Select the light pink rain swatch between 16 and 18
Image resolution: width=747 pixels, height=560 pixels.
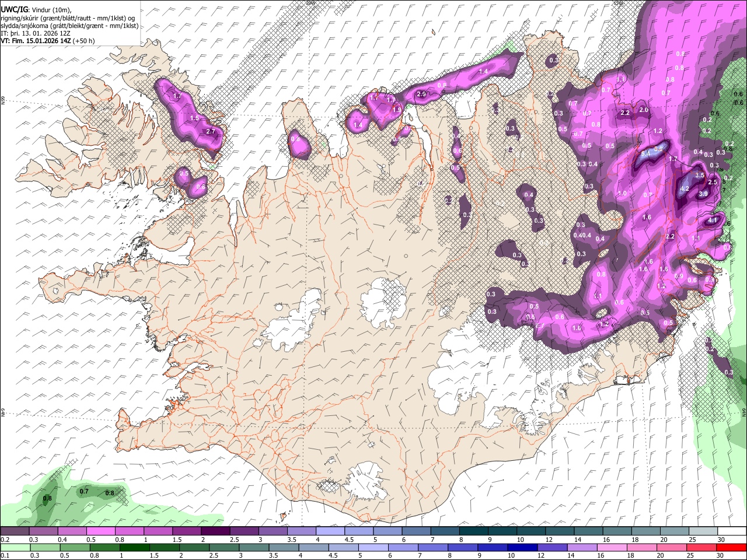coord(611,547)
